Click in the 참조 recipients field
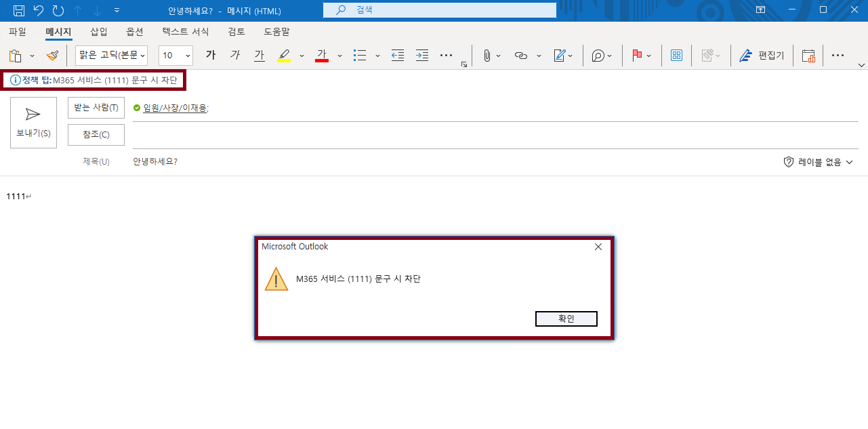This screenshot has width=868, height=429. pos(495,136)
